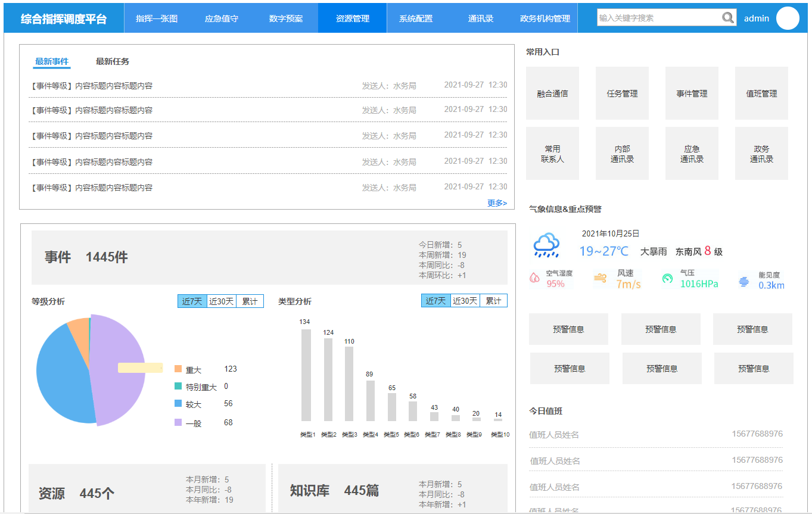This screenshot has height=514, width=812.
Task: Click the 综合指挥调度平台 title
Action: (64, 18)
